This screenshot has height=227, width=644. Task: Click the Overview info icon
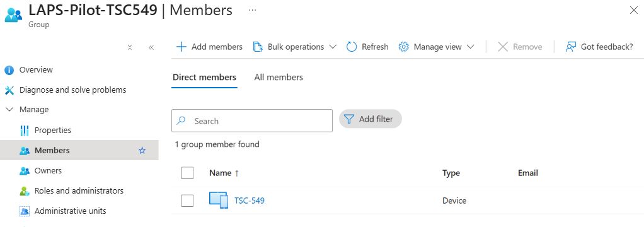(9, 71)
